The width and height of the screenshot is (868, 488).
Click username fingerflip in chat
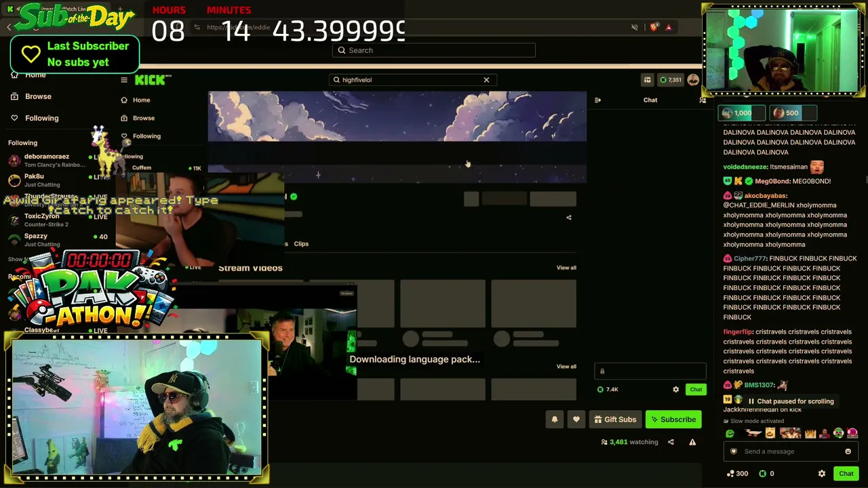click(738, 332)
